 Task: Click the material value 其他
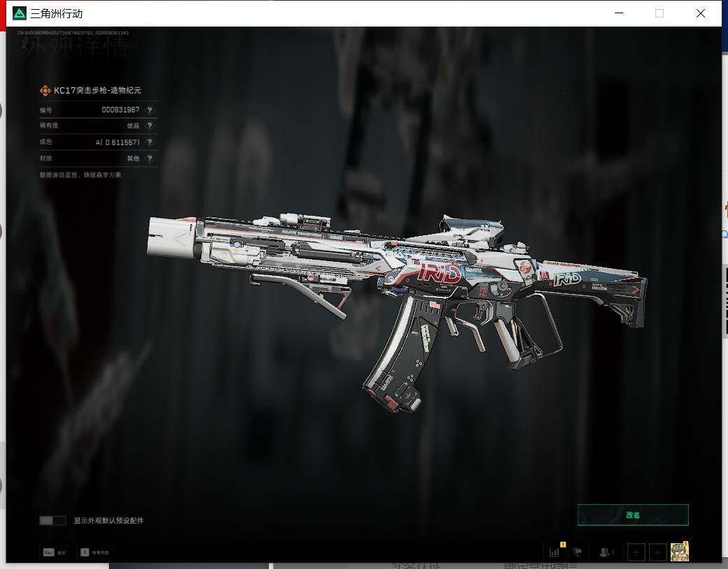coord(133,158)
